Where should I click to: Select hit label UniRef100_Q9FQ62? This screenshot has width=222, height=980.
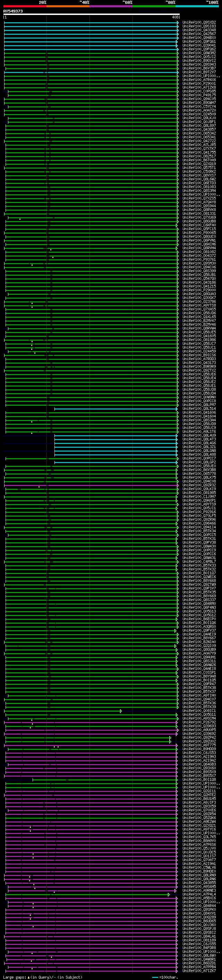199,49
